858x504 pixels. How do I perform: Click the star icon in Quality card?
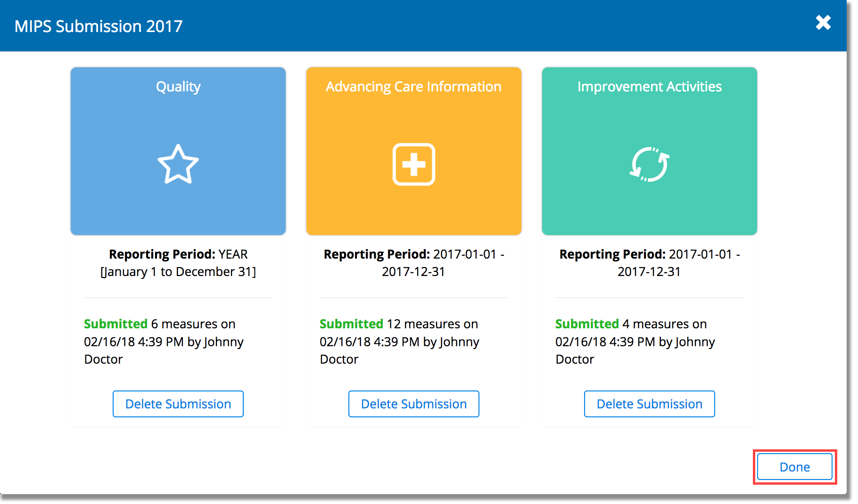[x=178, y=164]
